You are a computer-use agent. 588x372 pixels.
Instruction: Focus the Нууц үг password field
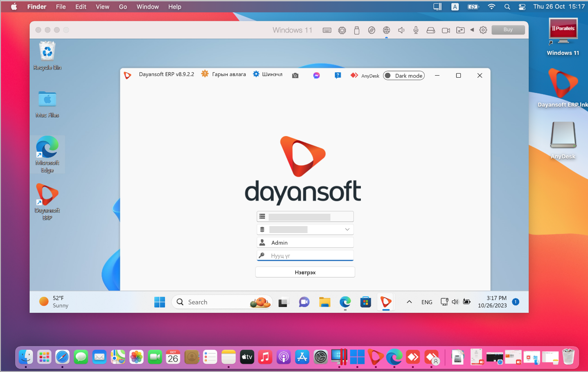click(305, 255)
